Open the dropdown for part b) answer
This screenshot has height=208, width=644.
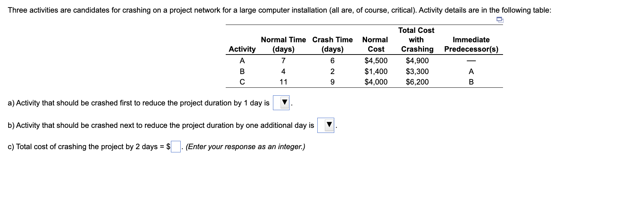[328, 125]
